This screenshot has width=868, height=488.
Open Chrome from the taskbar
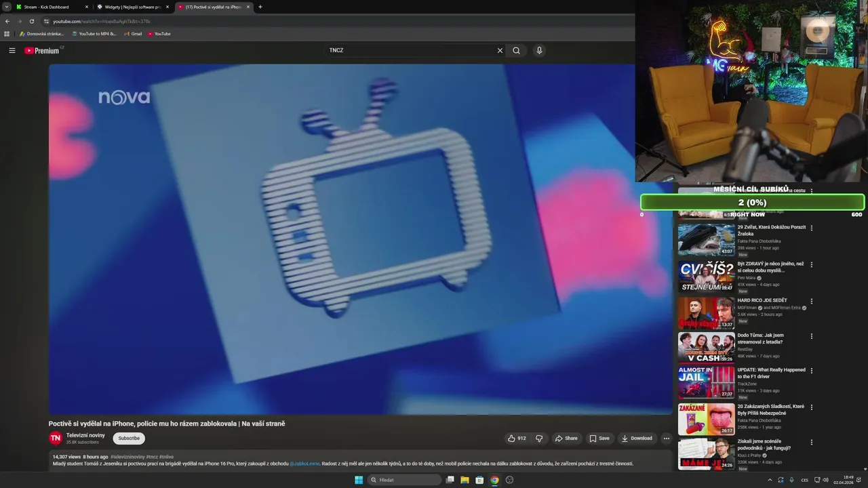click(494, 480)
